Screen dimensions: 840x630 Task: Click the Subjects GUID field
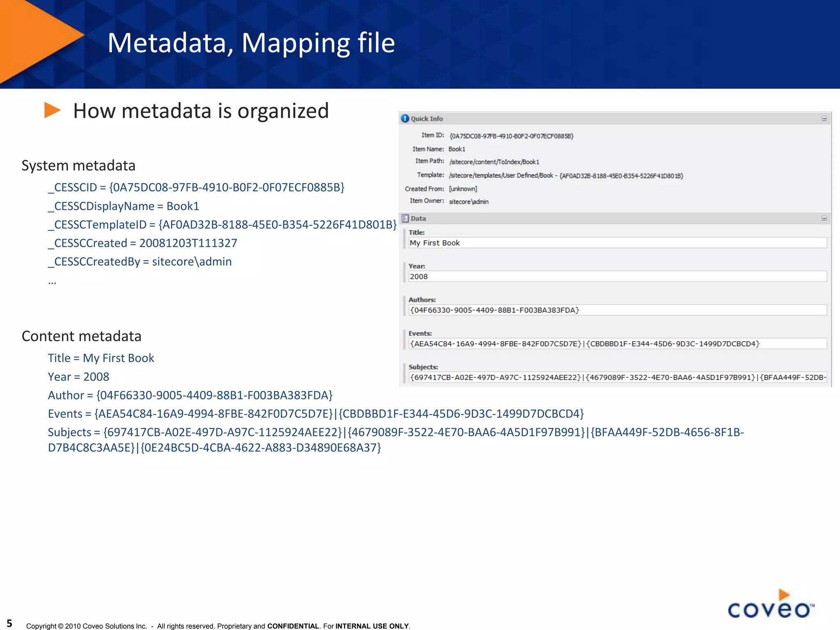click(x=617, y=377)
